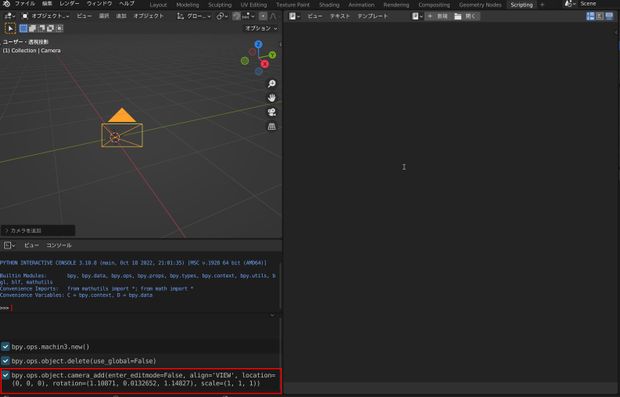This screenshot has width=620, height=397.
Task: Switch to the Geometry Nodes workspace tab
Action: [x=480, y=5]
